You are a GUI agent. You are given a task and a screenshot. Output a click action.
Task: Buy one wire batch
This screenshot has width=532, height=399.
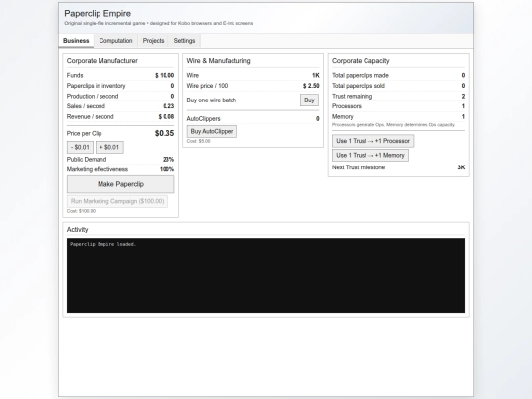[x=309, y=100]
